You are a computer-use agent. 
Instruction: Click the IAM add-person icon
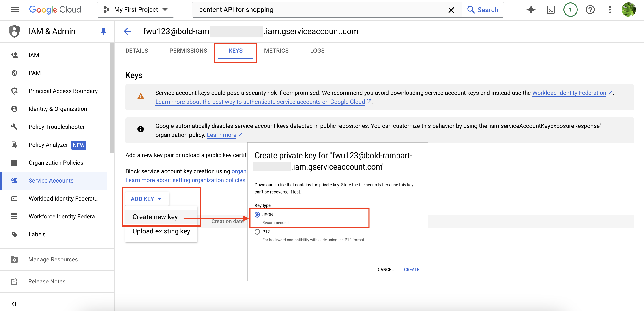pos(14,55)
